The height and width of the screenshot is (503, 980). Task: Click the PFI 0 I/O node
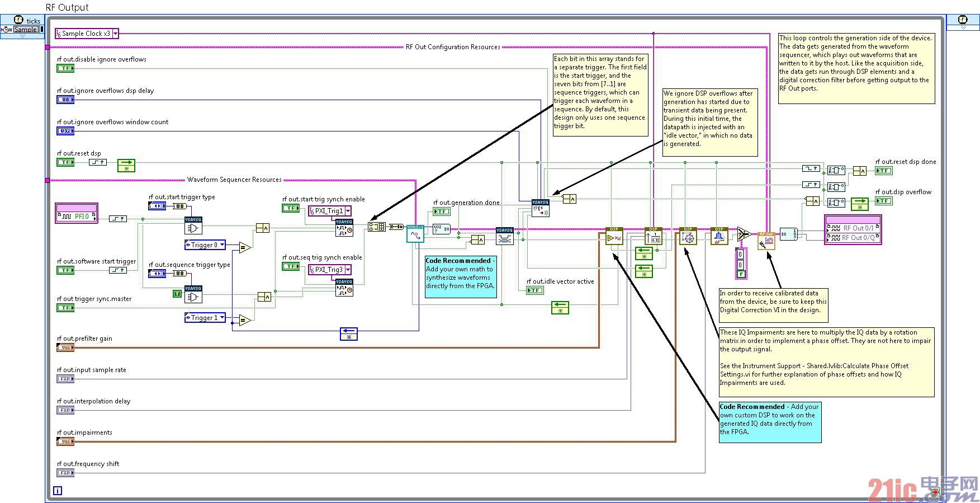pos(77,213)
